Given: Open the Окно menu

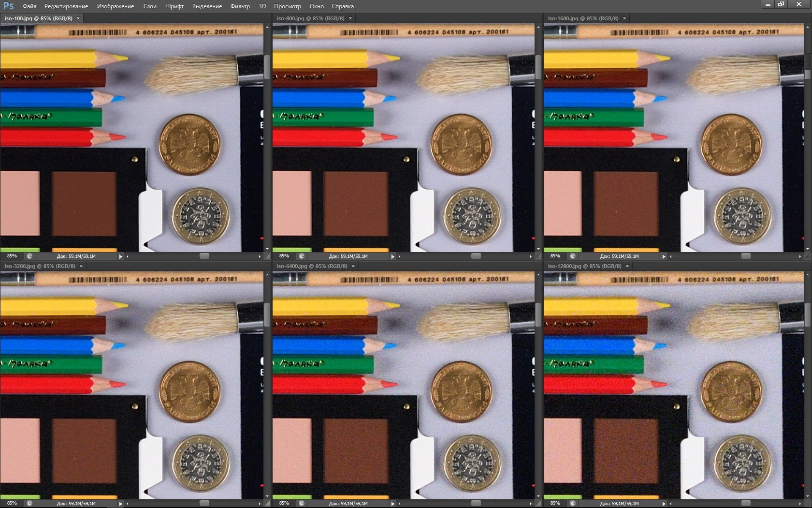Looking at the screenshot, I should click(317, 6).
